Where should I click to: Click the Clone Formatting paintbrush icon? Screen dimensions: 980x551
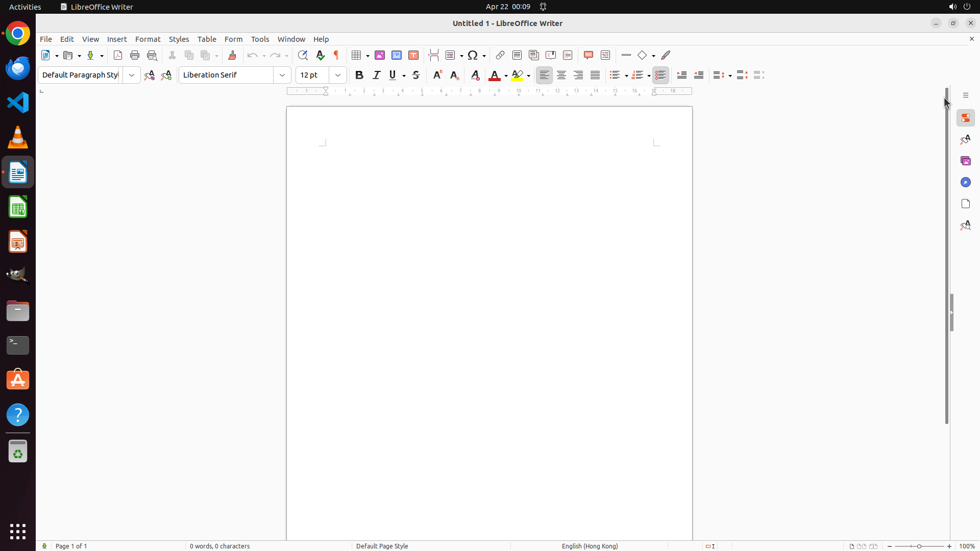pyautogui.click(x=232, y=55)
